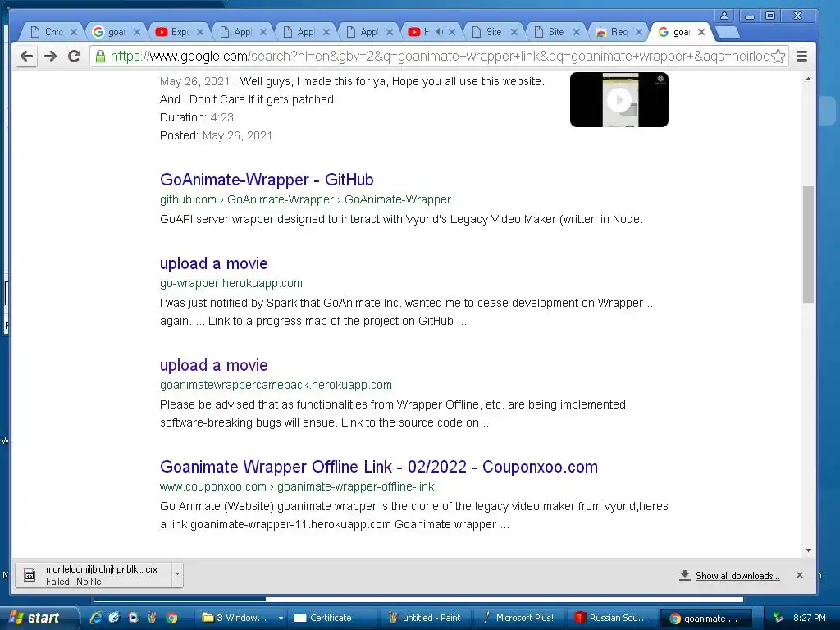
Task: Open the '3 Windows...' taskbar group
Action: pyautogui.click(x=242, y=618)
